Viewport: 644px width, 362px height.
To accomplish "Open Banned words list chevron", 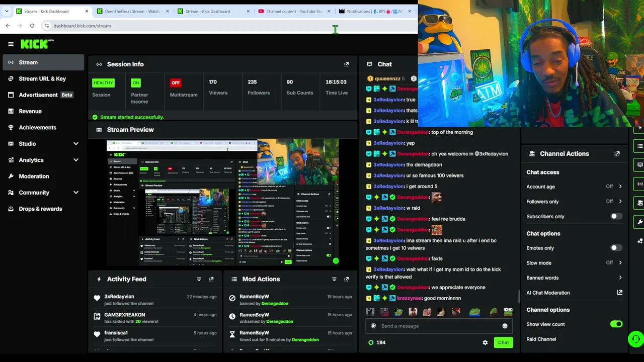I will 620,278.
